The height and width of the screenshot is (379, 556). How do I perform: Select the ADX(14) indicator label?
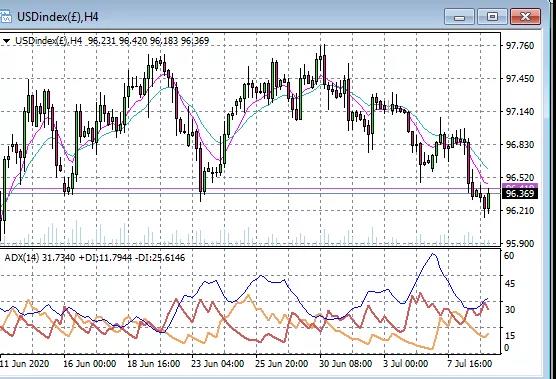22,257
